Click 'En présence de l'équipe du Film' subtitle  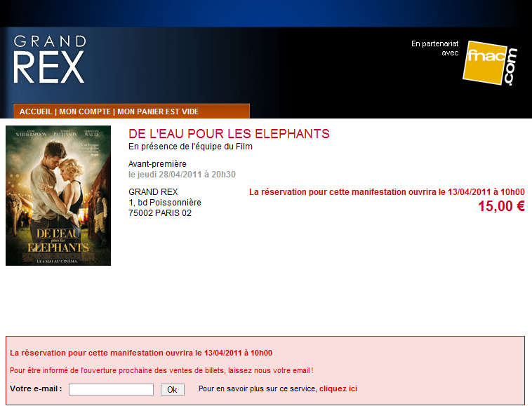coord(190,147)
